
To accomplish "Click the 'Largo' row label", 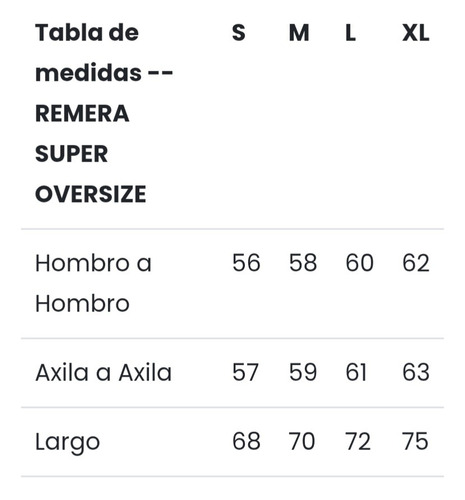I will [67, 443].
